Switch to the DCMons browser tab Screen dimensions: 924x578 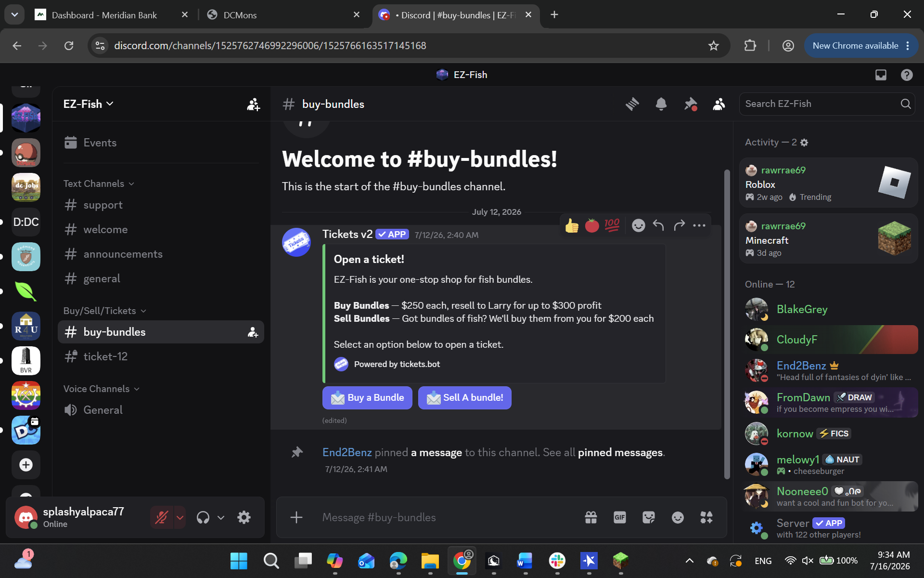[x=283, y=15]
